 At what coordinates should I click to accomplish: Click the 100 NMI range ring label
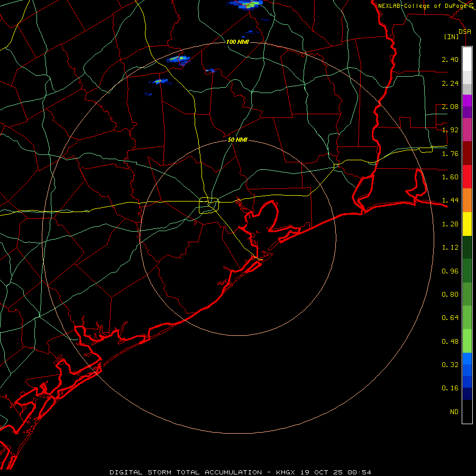(x=237, y=42)
